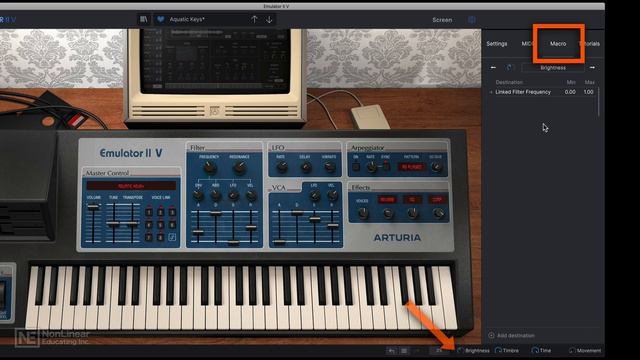The image size is (640, 360).
Task: Click the ARTURIA logo on the panel
Action: (397, 238)
